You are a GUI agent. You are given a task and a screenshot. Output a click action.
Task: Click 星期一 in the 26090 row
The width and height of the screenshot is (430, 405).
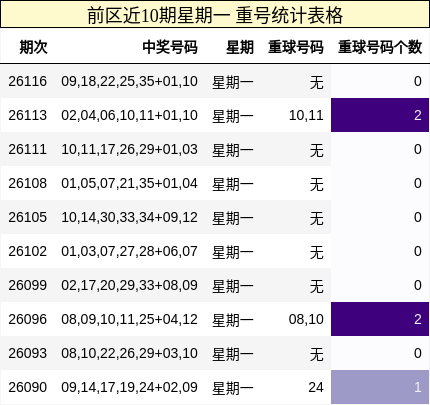(233, 388)
